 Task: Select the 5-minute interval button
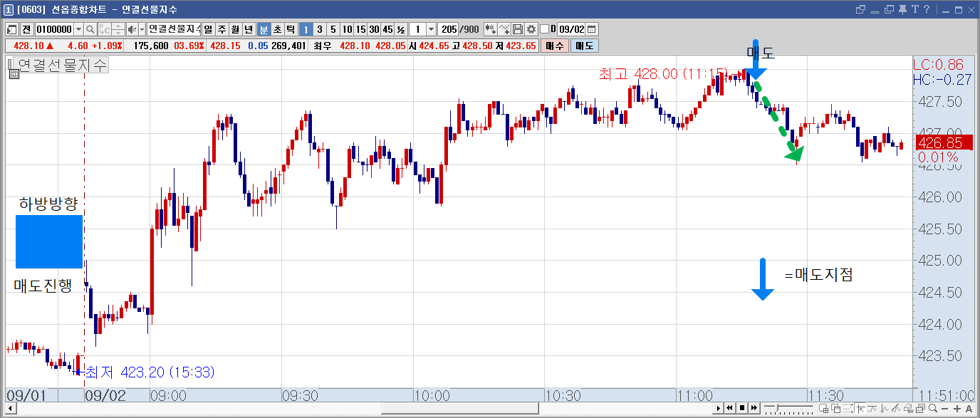[x=333, y=29]
